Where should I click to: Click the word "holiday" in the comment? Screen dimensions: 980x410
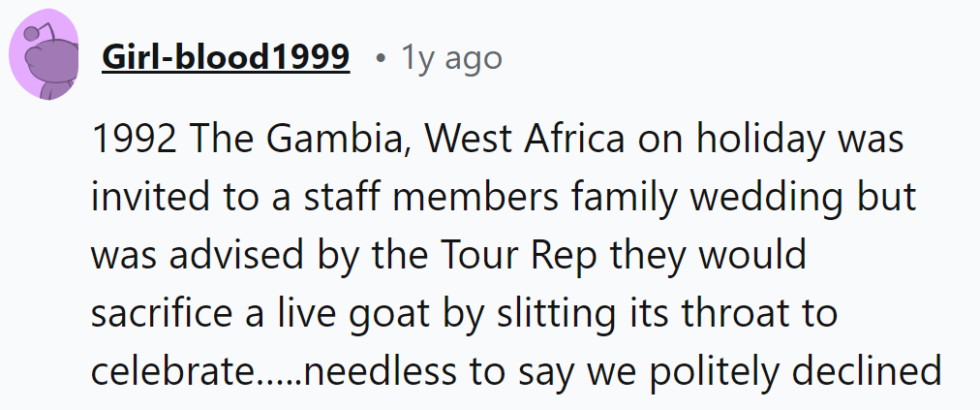pyautogui.click(x=765, y=140)
